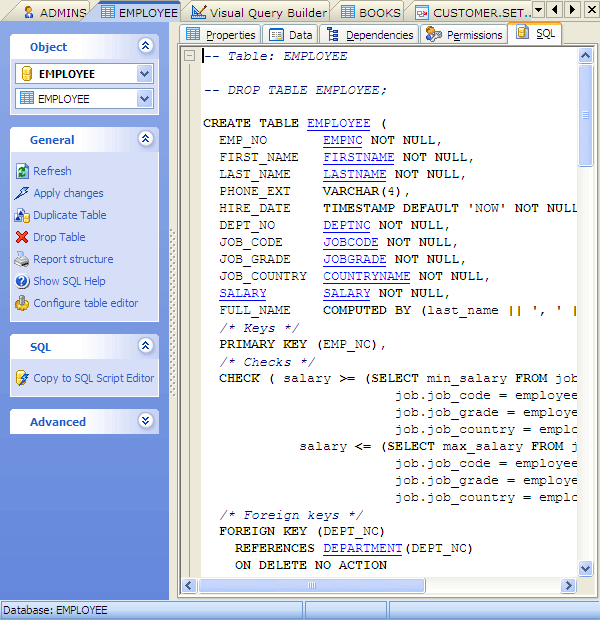Click the Report structure link

(x=73, y=259)
